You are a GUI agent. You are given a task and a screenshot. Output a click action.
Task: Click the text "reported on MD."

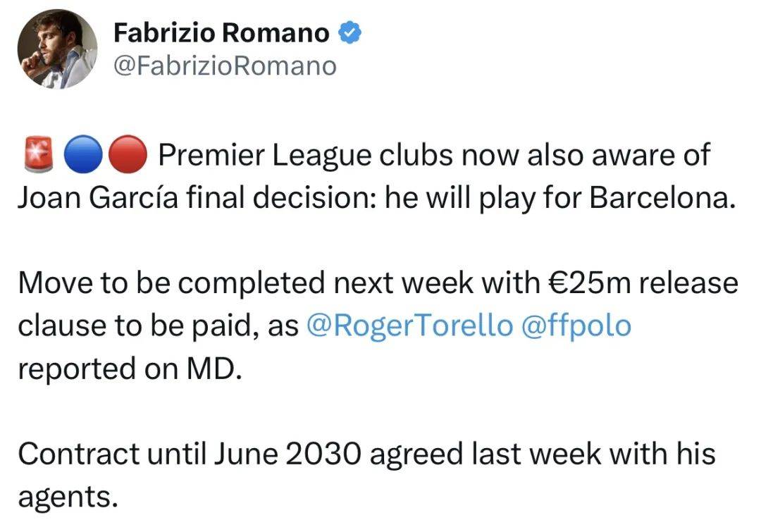130,369
